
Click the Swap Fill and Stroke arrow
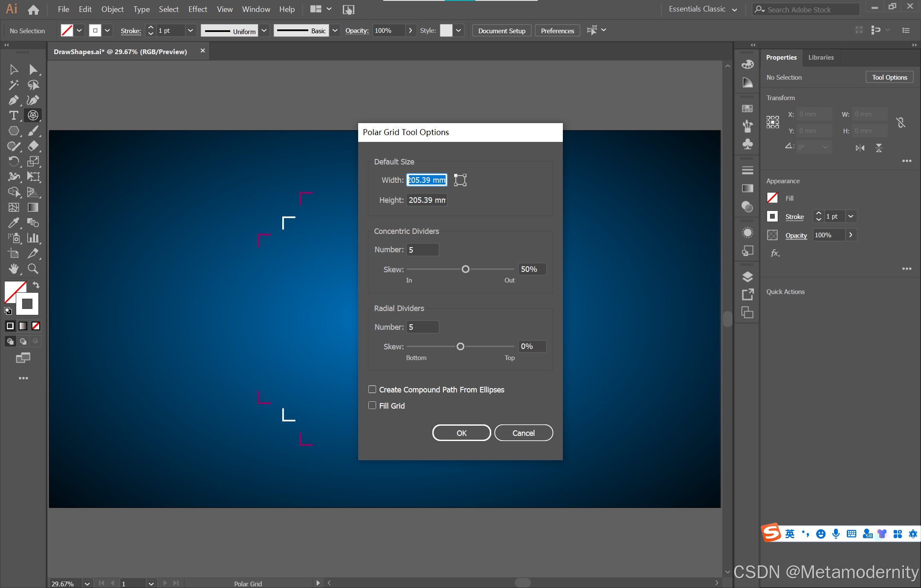(x=36, y=285)
